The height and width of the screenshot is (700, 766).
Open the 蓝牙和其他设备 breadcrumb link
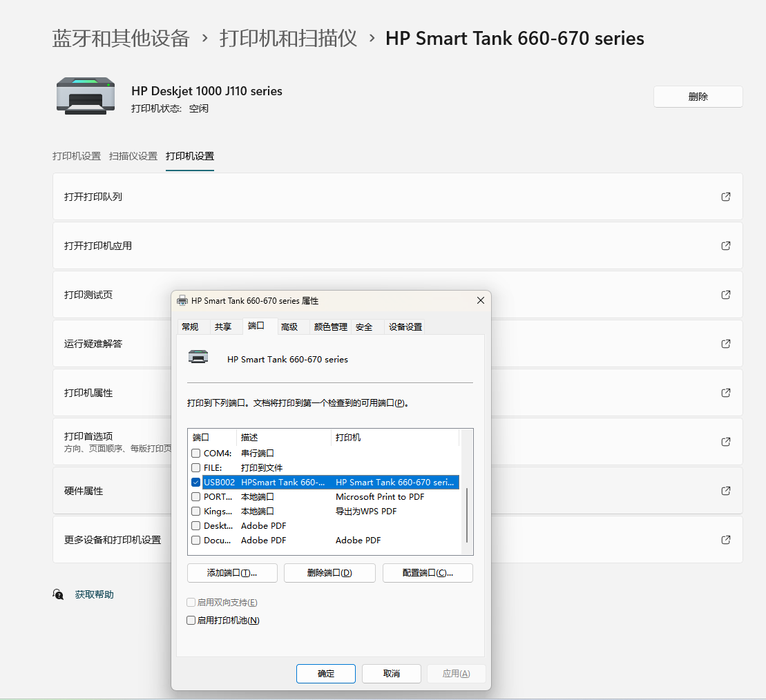(120, 39)
